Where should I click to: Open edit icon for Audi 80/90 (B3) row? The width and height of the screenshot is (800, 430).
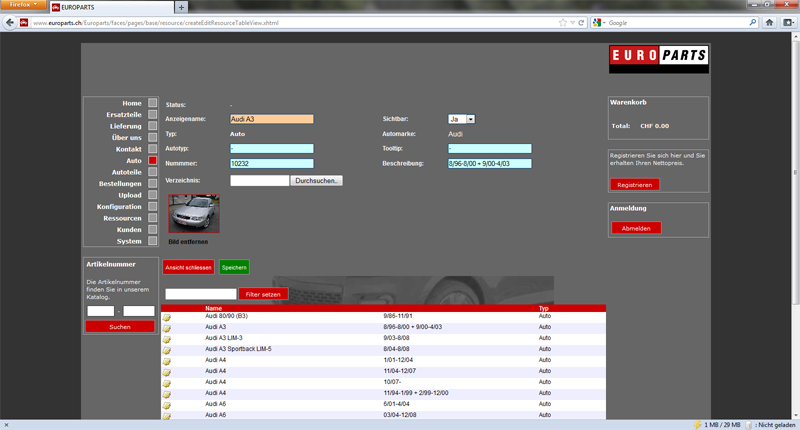[x=166, y=317]
